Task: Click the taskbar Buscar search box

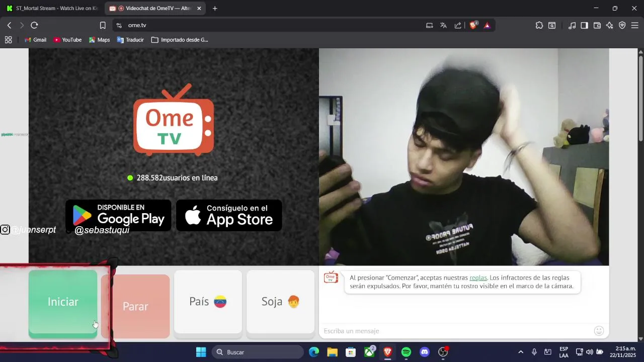Action: coord(258,352)
